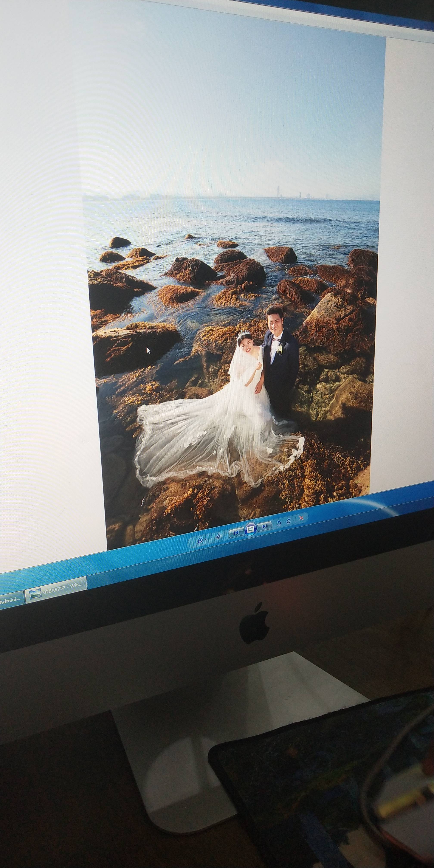Screen dimensions: 434x868
Task: Open the zoom magnifier control
Action: pyautogui.click(x=200, y=541)
